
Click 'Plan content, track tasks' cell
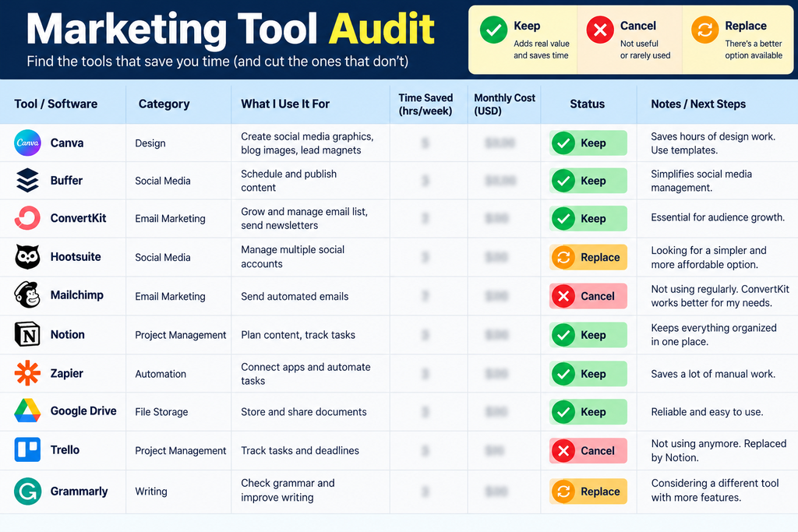click(x=298, y=335)
